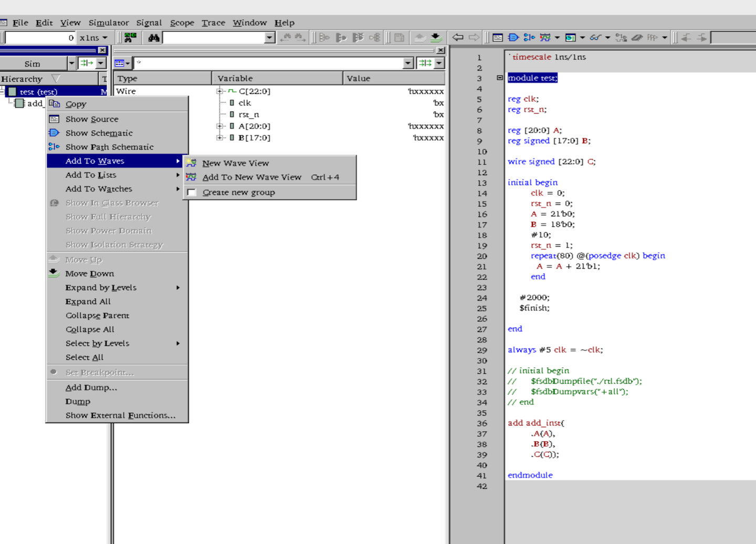Click the glasses watch toolbar icon
756x544 pixels.
tap(595, 38)
